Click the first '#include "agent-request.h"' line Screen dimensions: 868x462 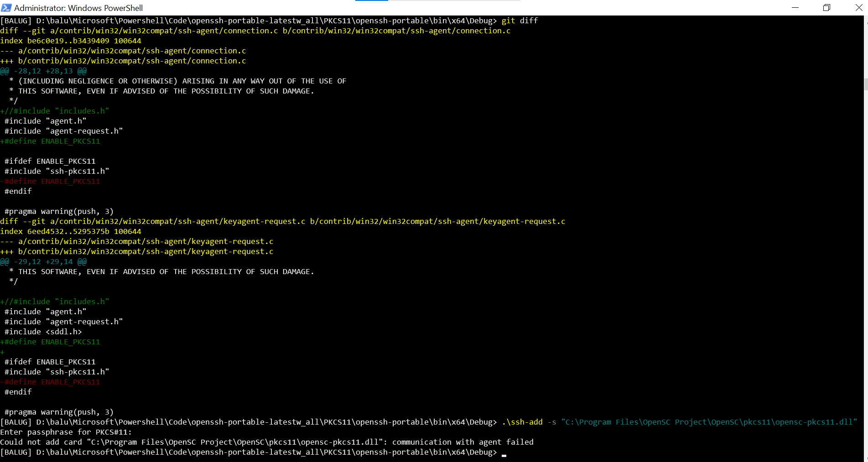[63, 131]
